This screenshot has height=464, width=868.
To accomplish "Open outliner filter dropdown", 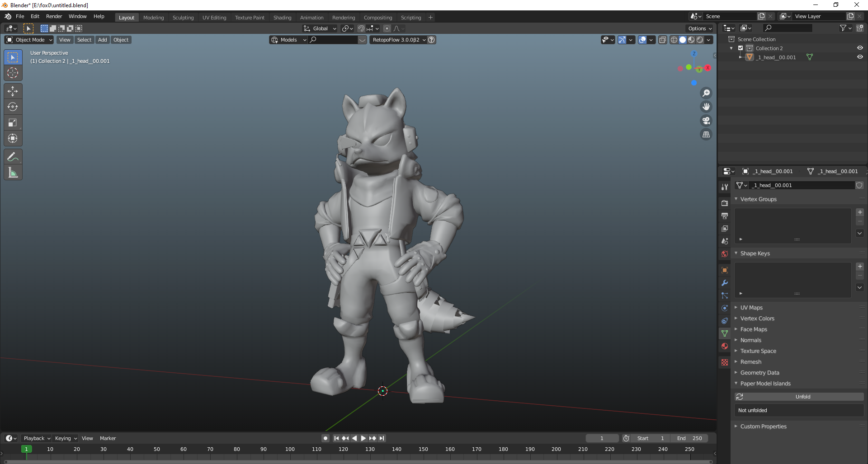I will pos(845,28).
